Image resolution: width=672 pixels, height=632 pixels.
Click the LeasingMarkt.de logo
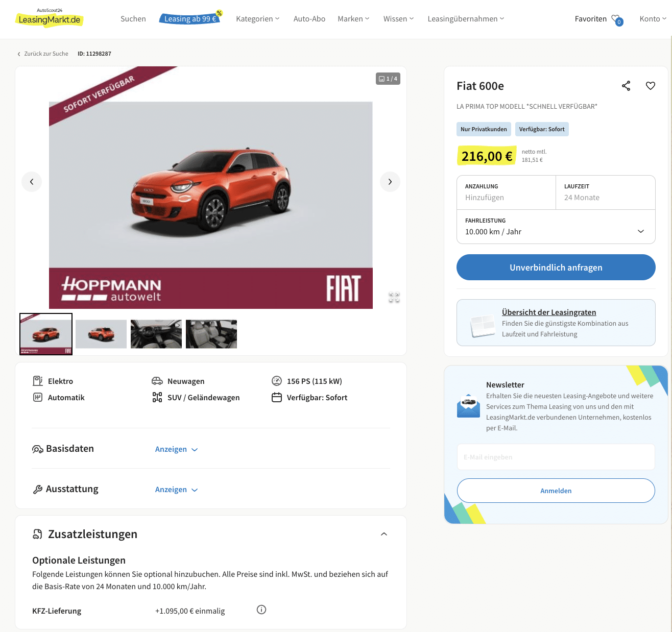[50, 18]
